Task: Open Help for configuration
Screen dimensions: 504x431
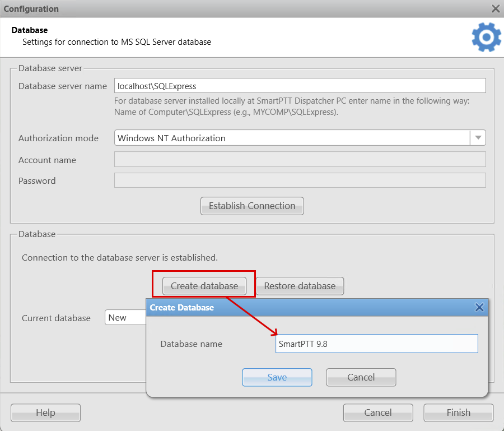Action: click(x=46, y=413)
